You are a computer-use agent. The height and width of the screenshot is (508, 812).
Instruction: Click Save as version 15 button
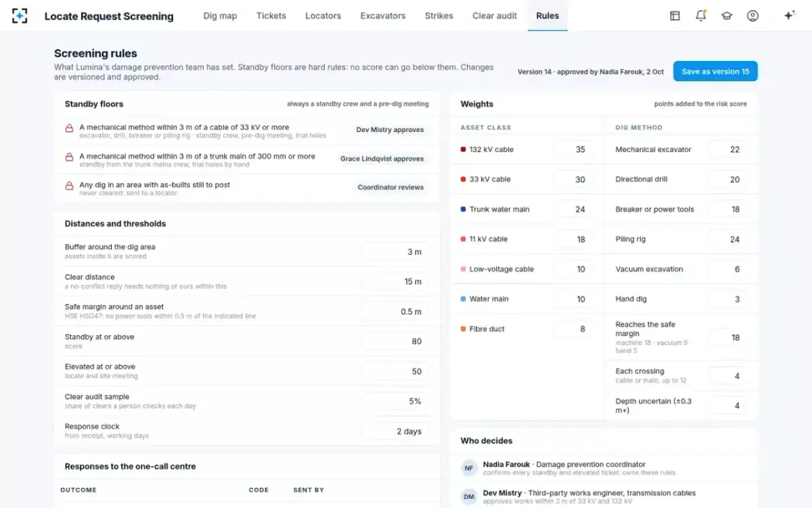[715, 71]
